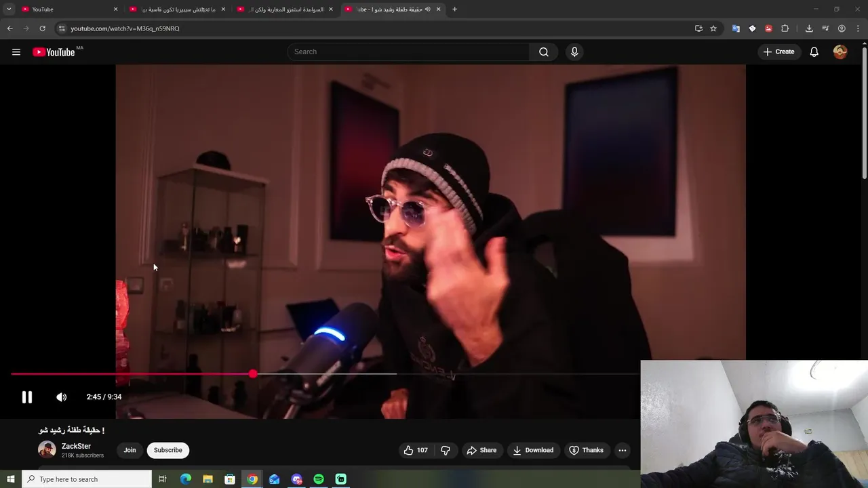Viewport: 868px width, 488px height.
Task: Launch Microsoft Edge from taskbar
Action: point(185,479)
